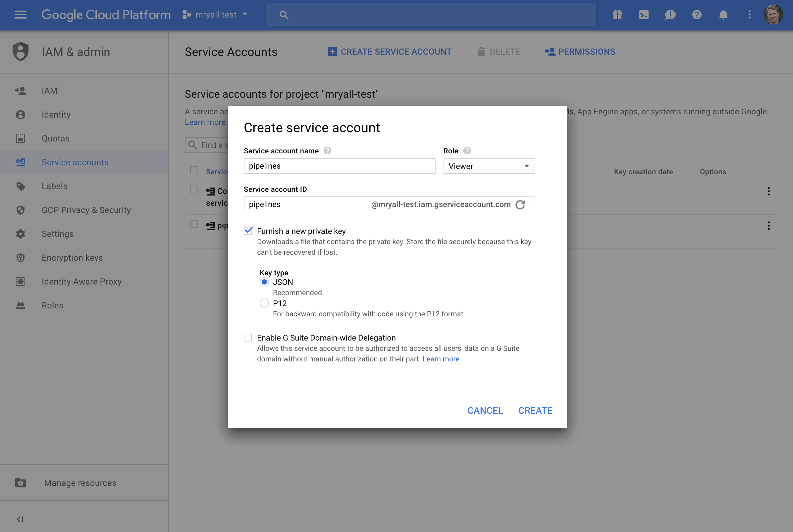Activate Google Cloud Shell icon
This screenshot has width=793, height=532.
pos(644,15)
